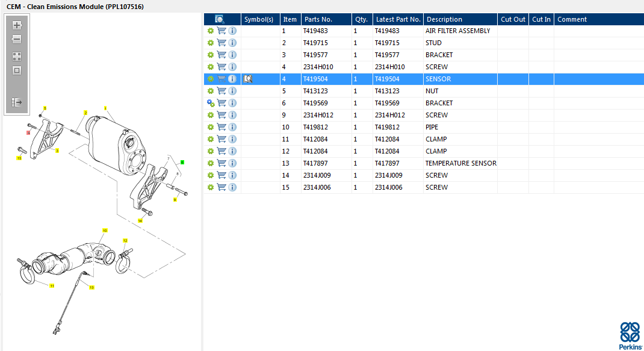
Task: Click gear icon on SCREW 2314J006 row
Action: [211, 187]
